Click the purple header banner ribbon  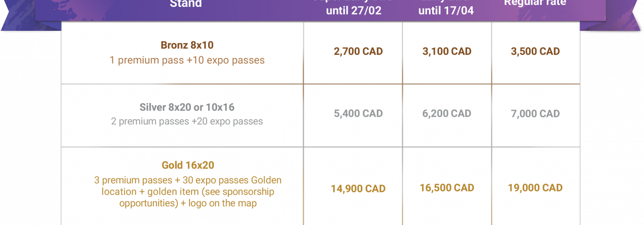[321, 11]
